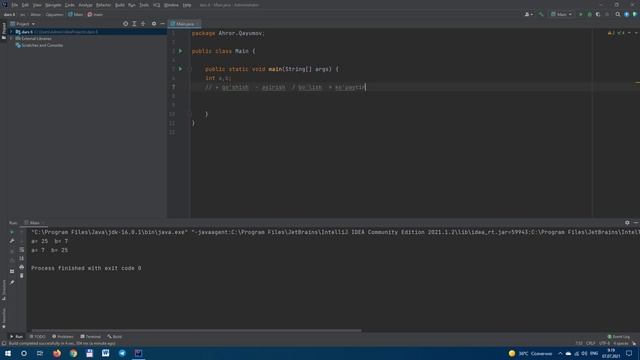Screen dimensions: 640x360
Task: Click Search Everywhere magnifier icon
Action: [618, 14]
